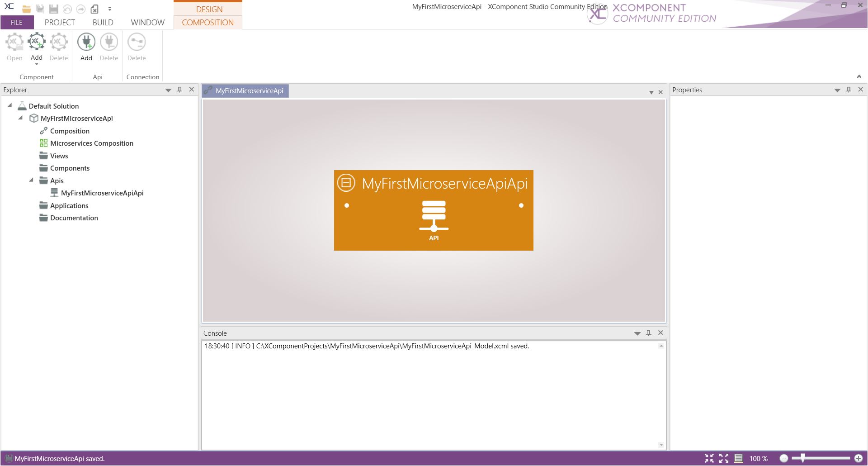
Task: Open the Explorer panel options dropdown
Action: pos(168,90)
